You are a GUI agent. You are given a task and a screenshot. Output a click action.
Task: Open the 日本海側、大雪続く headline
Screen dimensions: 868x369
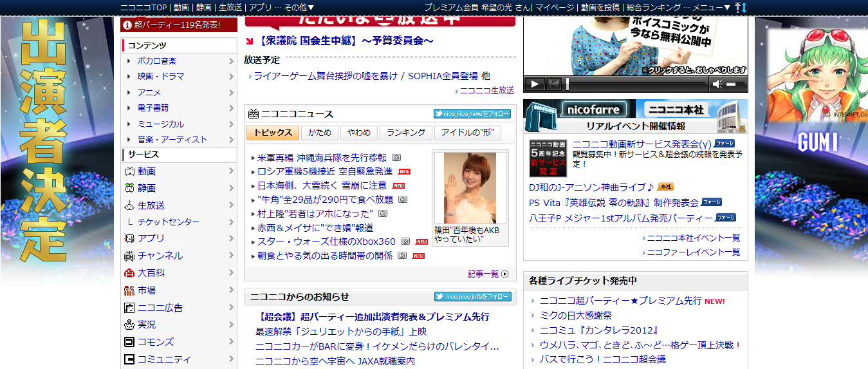[322, 185]
